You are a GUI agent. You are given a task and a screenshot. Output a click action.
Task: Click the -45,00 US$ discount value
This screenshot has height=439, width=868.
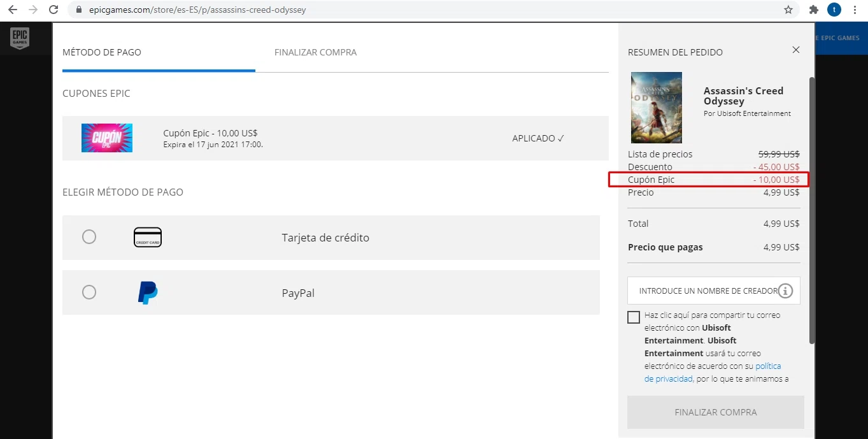click(776, 167)
